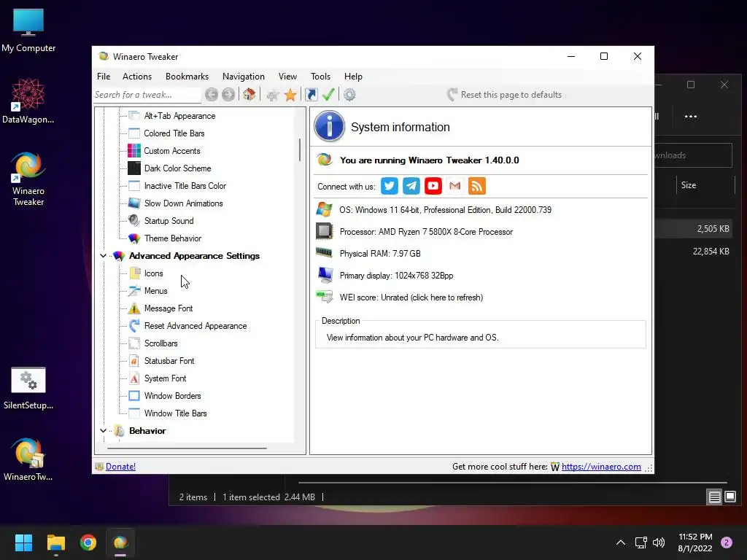Open My Computer desktop icon
The width and height of the screenshot is (747, 560).
pyautogui.click(x=28, y=31)
